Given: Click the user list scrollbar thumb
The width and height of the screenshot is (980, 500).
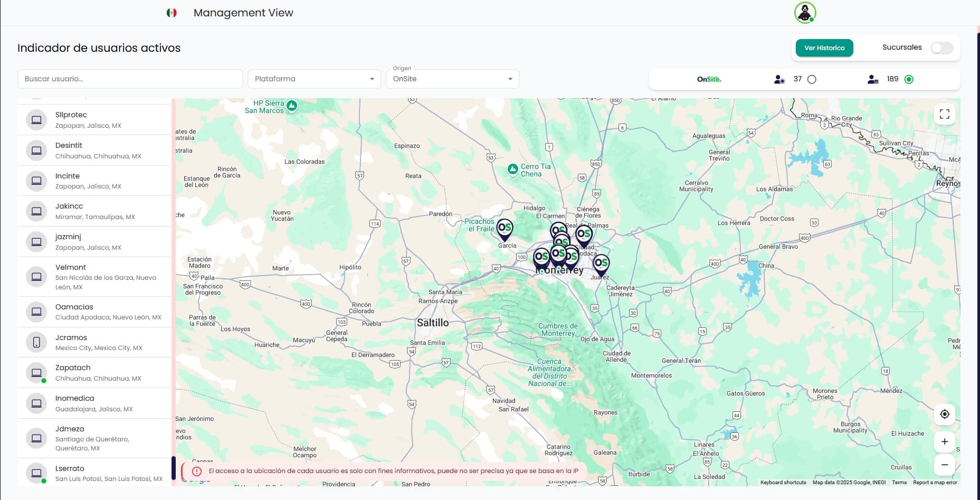Looking at the screenshot, I should pyautogui.click(x=174, y=468).
